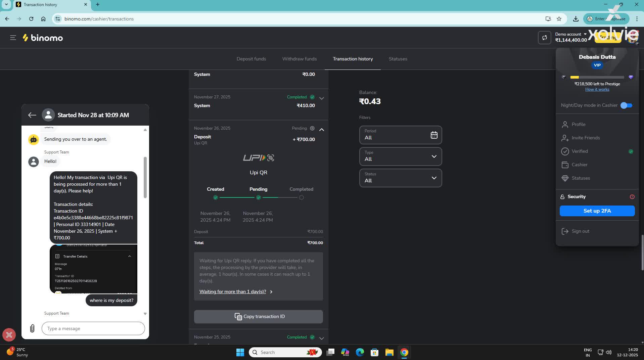644x360 pixels.
Task: Open the Period calendar picker
Action: (434, 135)
